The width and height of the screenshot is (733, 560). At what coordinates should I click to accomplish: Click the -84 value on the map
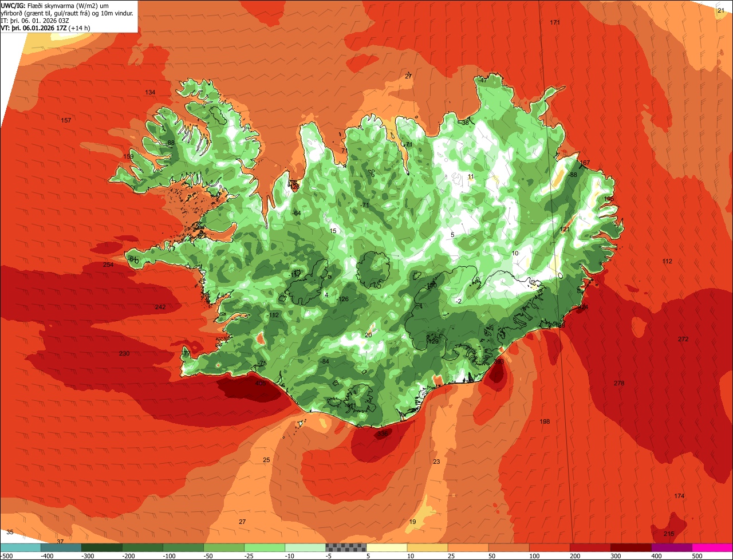325,361
